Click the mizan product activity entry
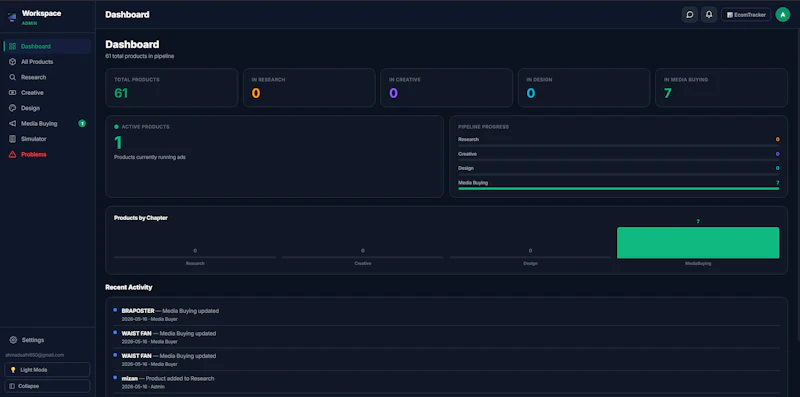 (446, 382)
